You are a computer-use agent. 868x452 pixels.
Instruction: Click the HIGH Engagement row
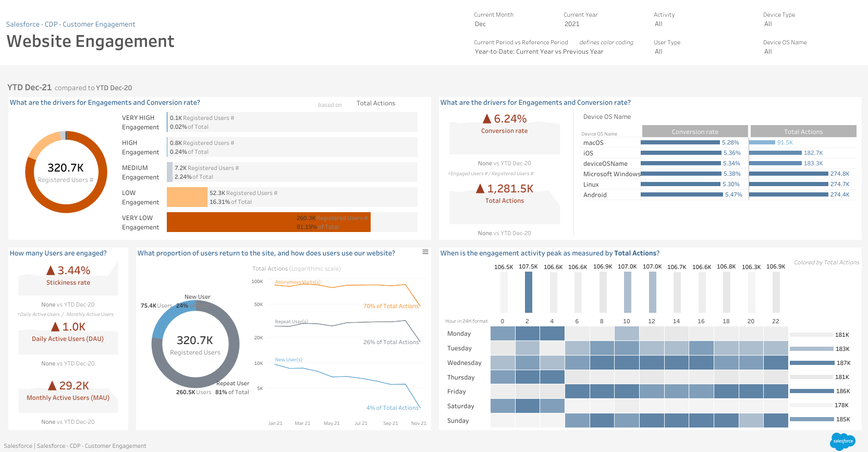[x=270, y=147]
